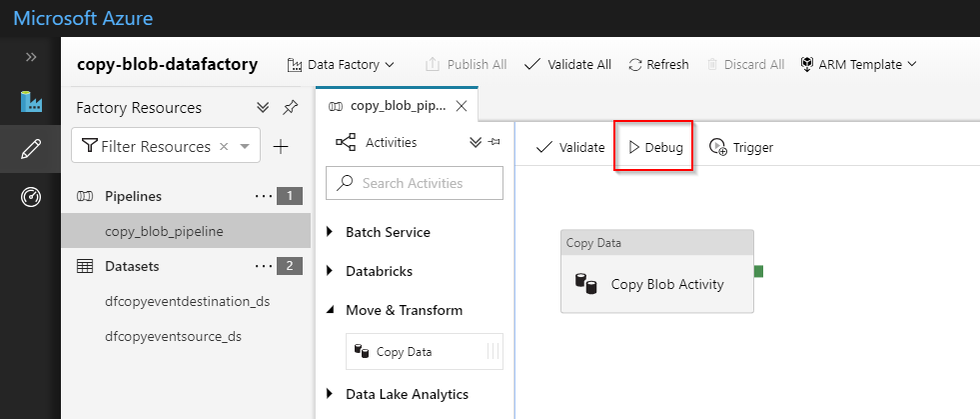Open the Pipelines ellipsis actions menu
The image size is (980, 419).
(264, 196)
